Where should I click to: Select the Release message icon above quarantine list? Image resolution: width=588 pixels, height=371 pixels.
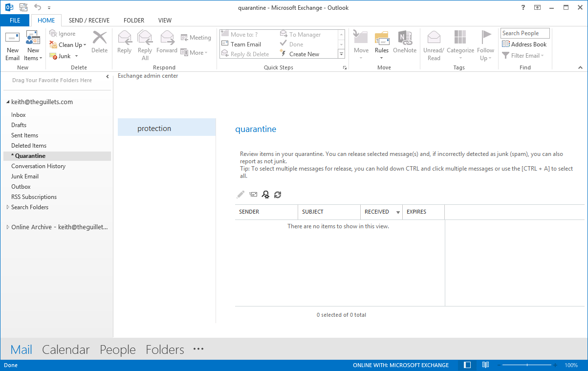tap(253, 194)
